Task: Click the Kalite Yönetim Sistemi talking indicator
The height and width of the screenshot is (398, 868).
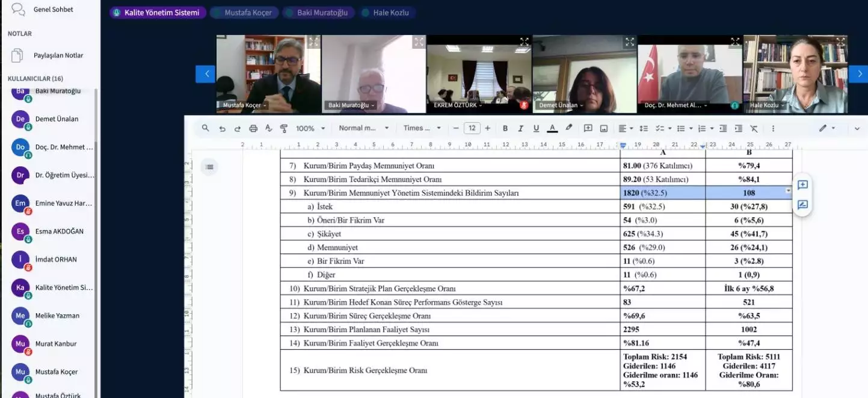Action: click(158, 13)
